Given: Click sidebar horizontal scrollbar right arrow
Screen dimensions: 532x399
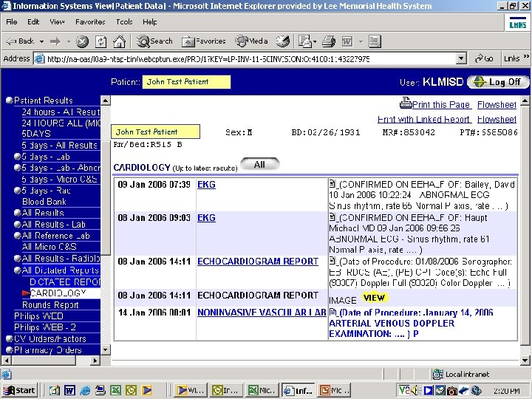Looking at the screenshot, I should (95, 361).
